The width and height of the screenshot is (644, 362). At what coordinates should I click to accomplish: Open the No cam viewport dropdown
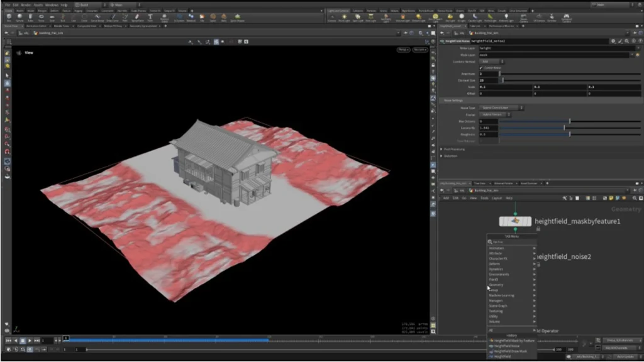pos(419,50)
